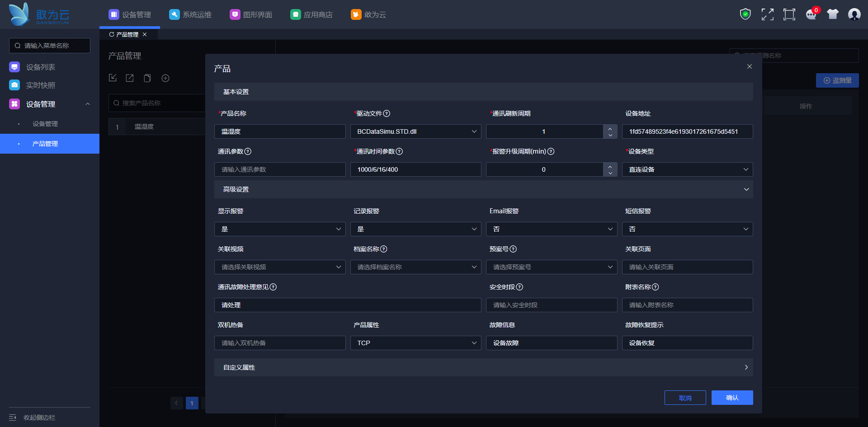Viewport: 868px width, 427px height.
Task: Close the 产品 dialog with X
Action: click(749, 66)
